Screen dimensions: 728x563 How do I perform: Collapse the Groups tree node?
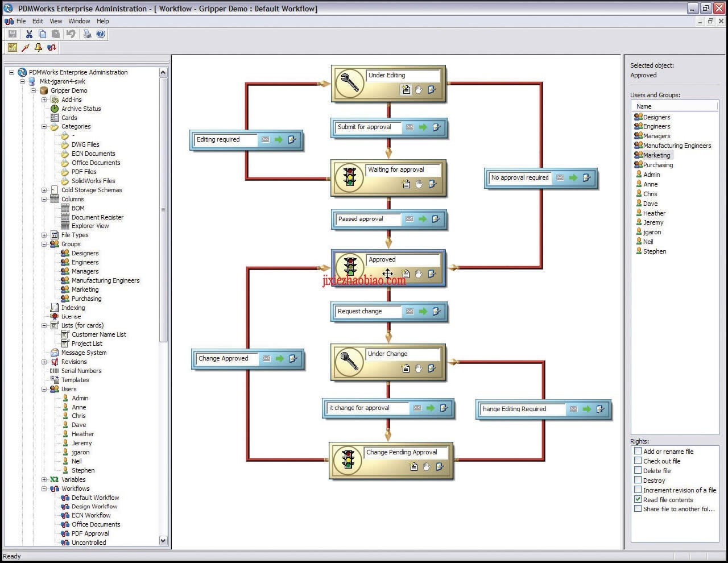point(44,244)
